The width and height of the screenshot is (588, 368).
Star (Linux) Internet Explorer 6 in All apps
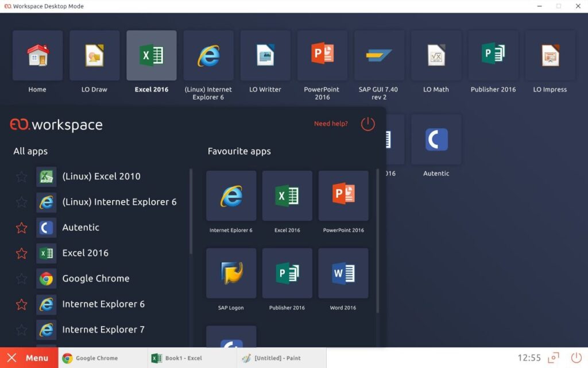click(x=22, y=202)
